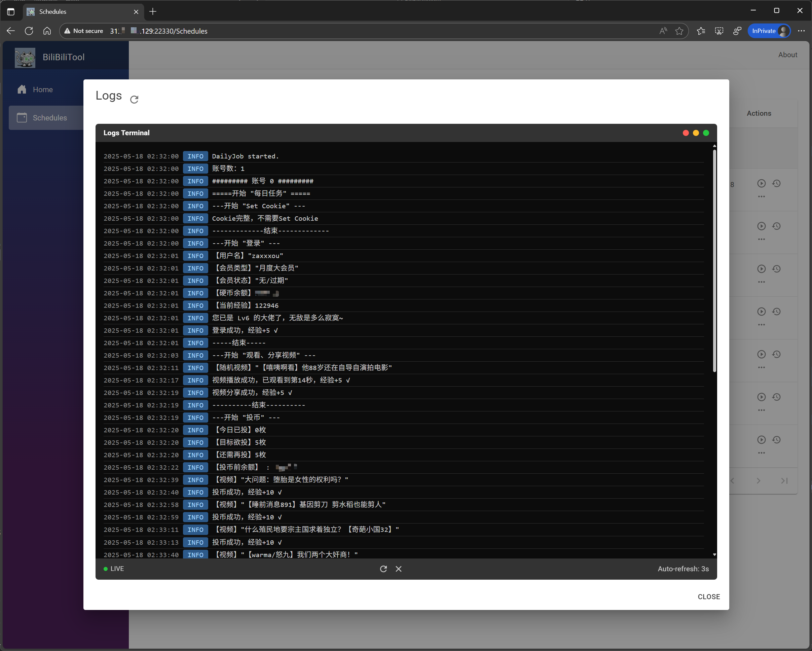This screenshot has height=651, width=812.
Task: Open more options via an ellipsis icon in Actions
Action: click(761, 196)
